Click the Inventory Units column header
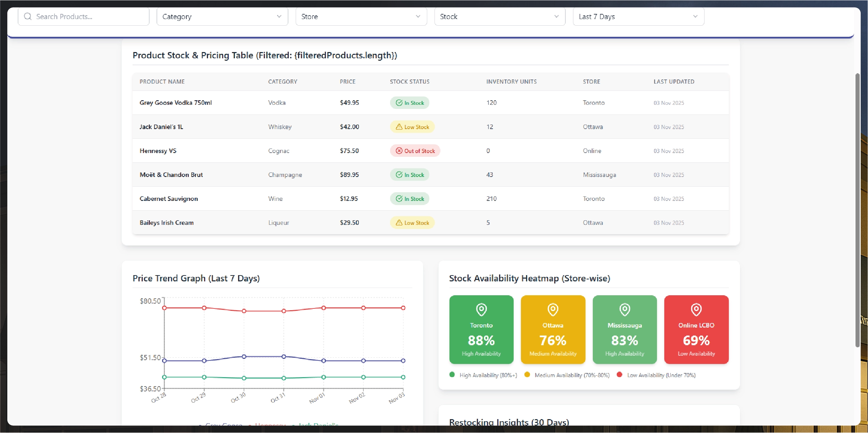This screenshot has height=433, width=868. (x=511, y=82)
